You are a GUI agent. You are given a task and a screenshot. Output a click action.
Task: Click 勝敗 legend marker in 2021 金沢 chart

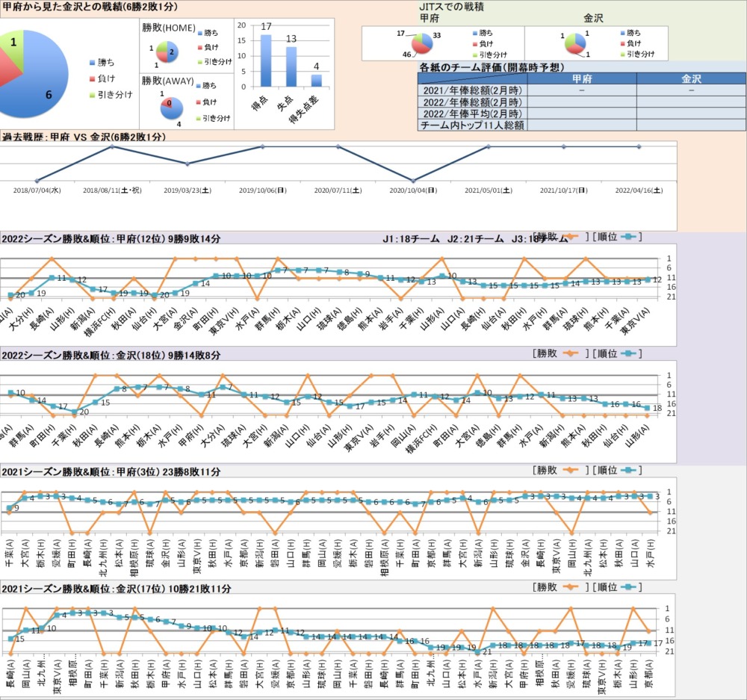[x=570, y=587]
